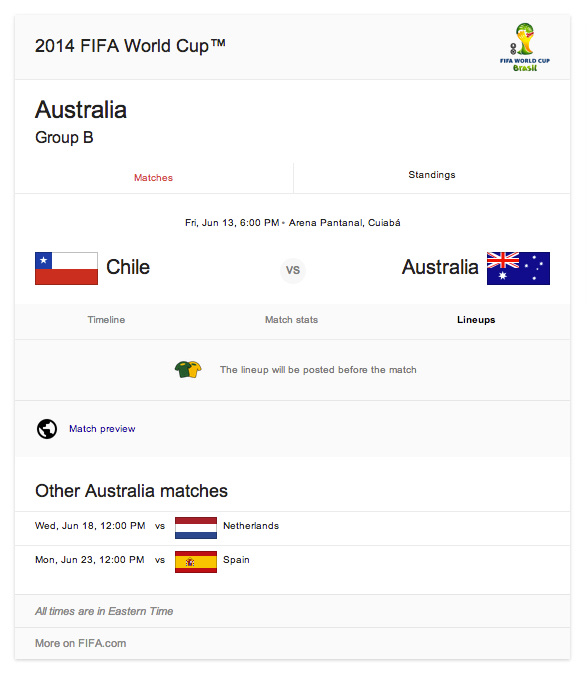The height and width of the screenshot is (674, 587).
Task: Click the Spain flag
Action: click(x=196, y=562)
